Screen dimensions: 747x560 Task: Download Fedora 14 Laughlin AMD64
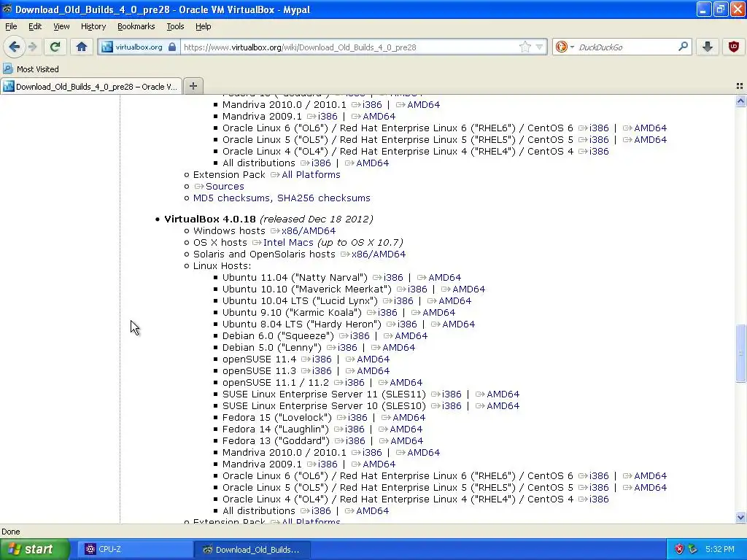(406, 429)
